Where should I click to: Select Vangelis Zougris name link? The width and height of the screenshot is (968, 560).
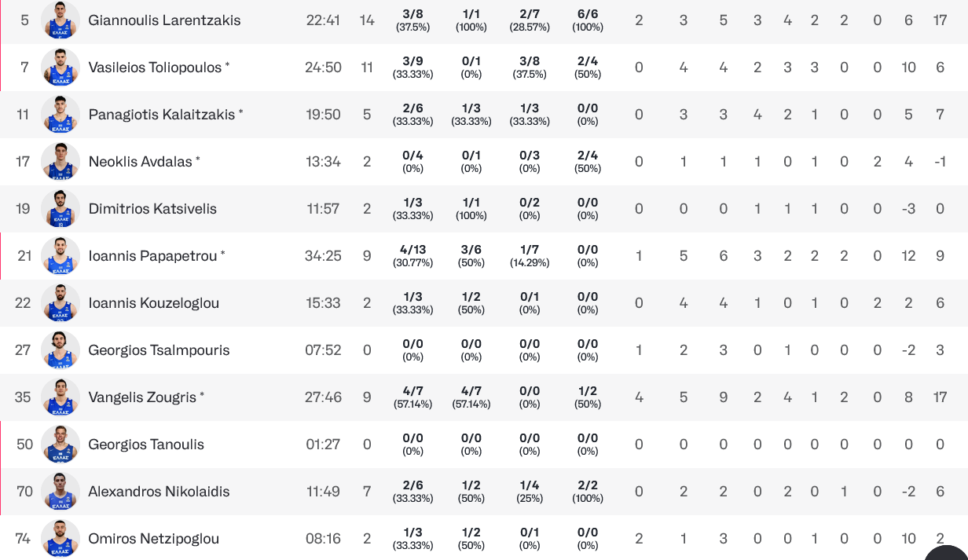tap(142, 397)
